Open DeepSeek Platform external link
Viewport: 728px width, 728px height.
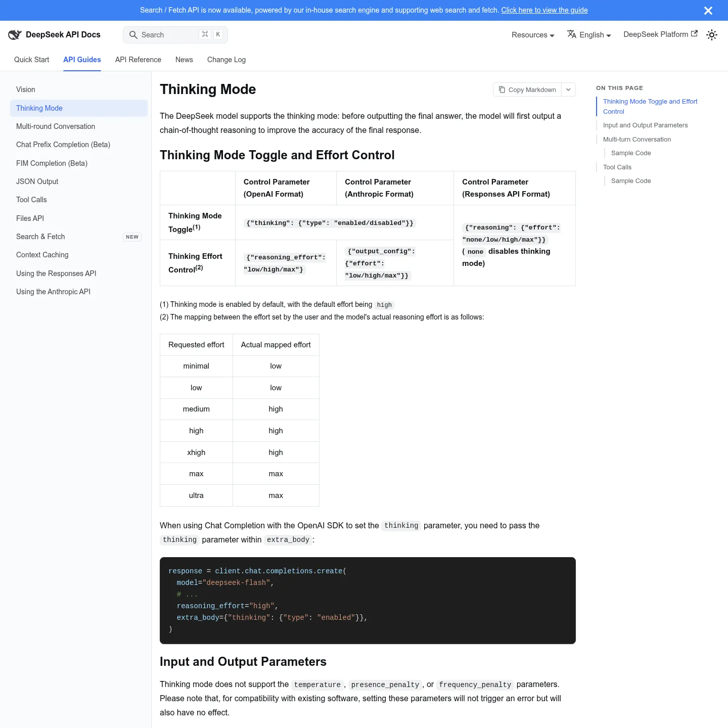660,34
